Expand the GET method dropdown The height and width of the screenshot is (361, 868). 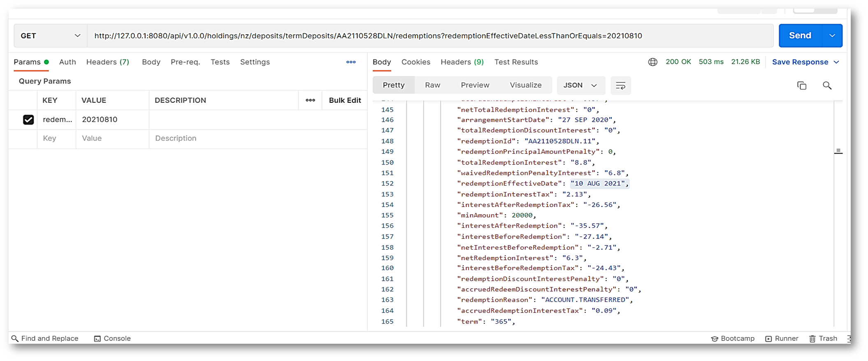tap(50, 36)
